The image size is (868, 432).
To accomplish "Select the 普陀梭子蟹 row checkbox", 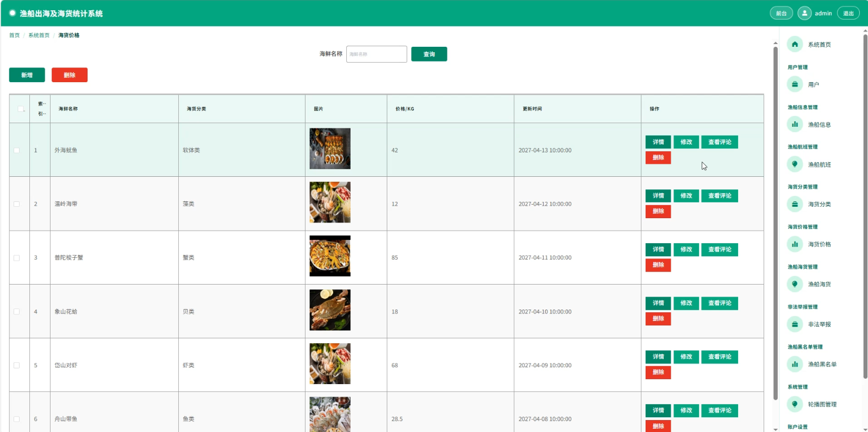I will click(x=16, y=258).
